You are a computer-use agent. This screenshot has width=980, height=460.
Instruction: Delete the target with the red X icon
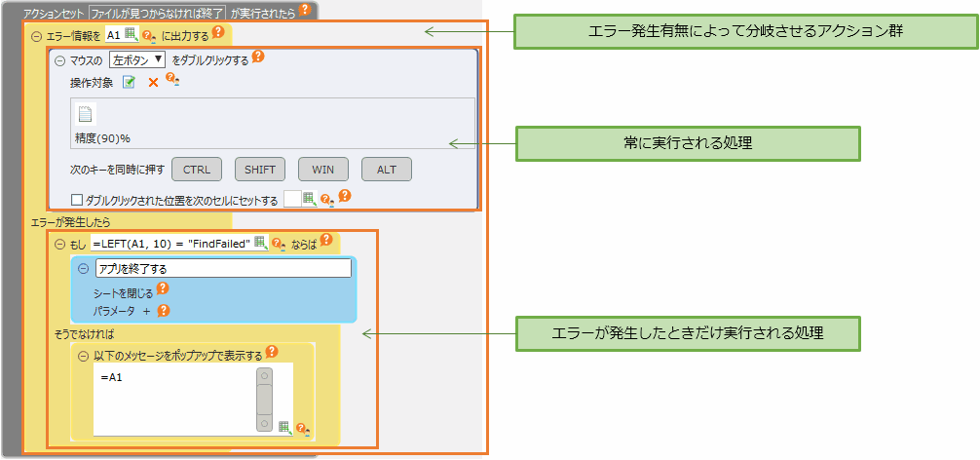[x=153, y=83]
